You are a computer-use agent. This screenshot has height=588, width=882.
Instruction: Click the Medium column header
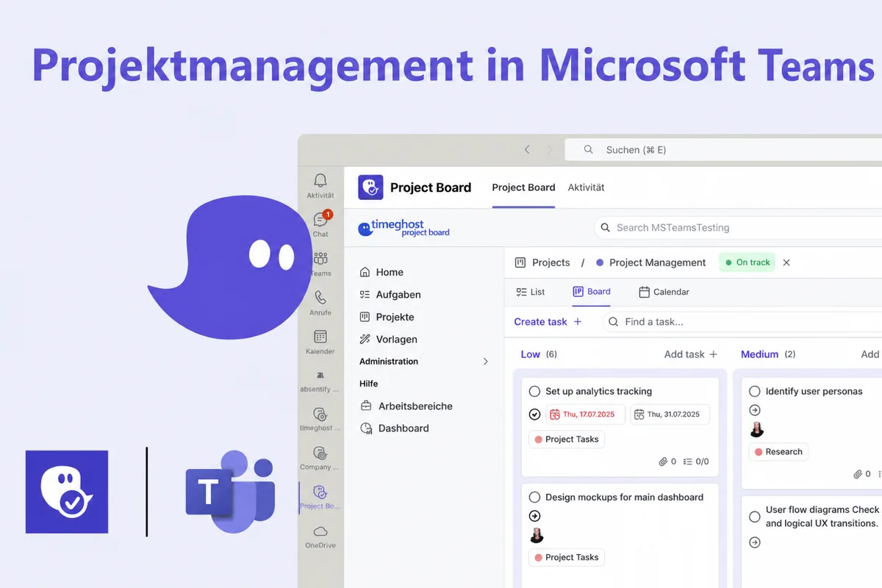coord(759,354)
